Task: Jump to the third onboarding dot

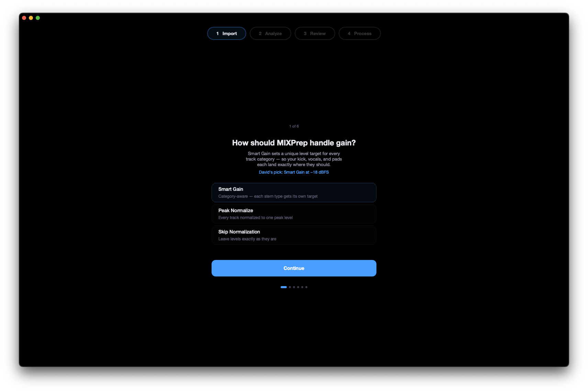Action: click(x=294, y=287)
